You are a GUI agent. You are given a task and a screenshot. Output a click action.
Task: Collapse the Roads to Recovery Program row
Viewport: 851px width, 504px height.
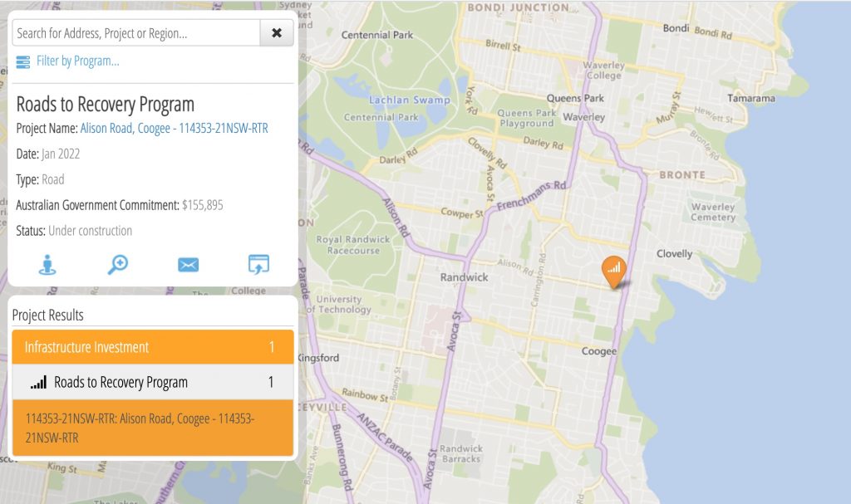tap(153, 383)
